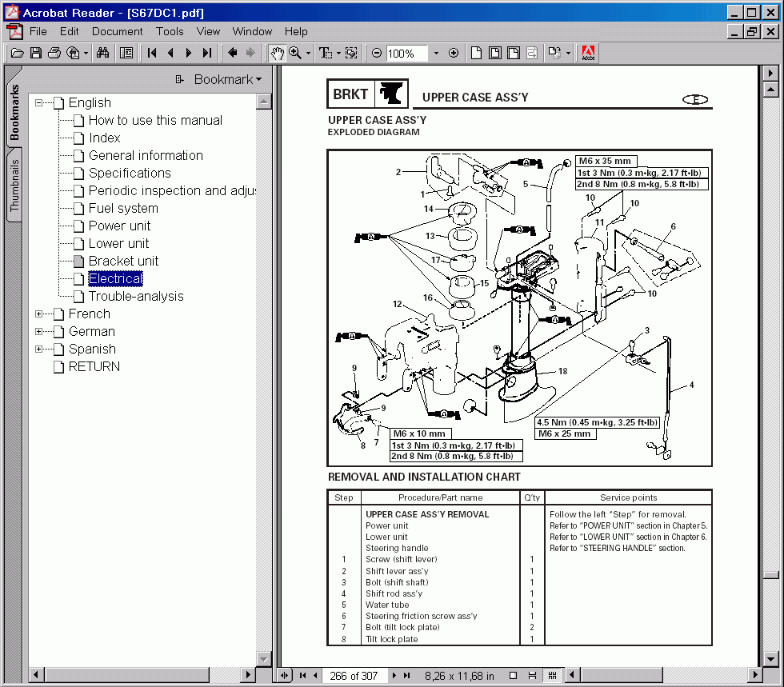784x687 pixels.
Task: Click the page number field showing 266
Action: point(354,676)
